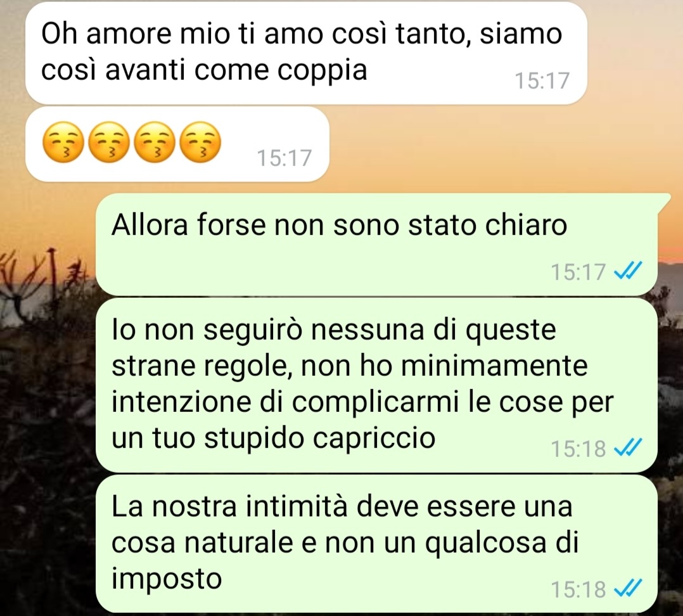Tap read checkmarks on 'Allora forse' message
Screen dimensions: 683x616
pyautogui.click(x=628, y=271)
